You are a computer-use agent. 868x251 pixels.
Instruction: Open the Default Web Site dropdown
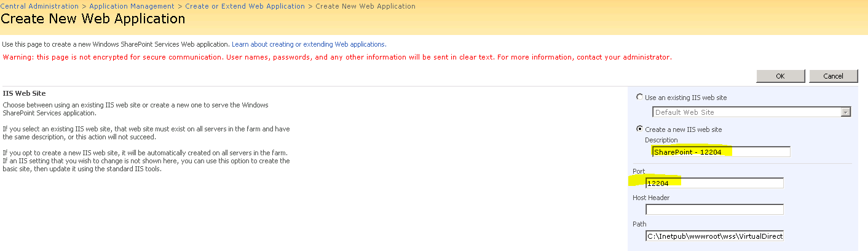point(751,112)
